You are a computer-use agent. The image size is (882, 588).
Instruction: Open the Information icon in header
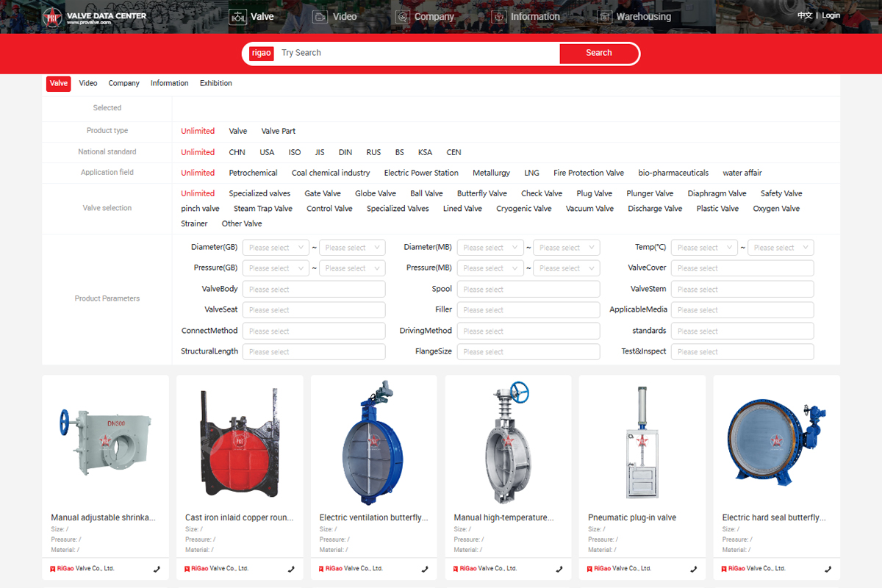pyautogui.click(x=499, y=17)
